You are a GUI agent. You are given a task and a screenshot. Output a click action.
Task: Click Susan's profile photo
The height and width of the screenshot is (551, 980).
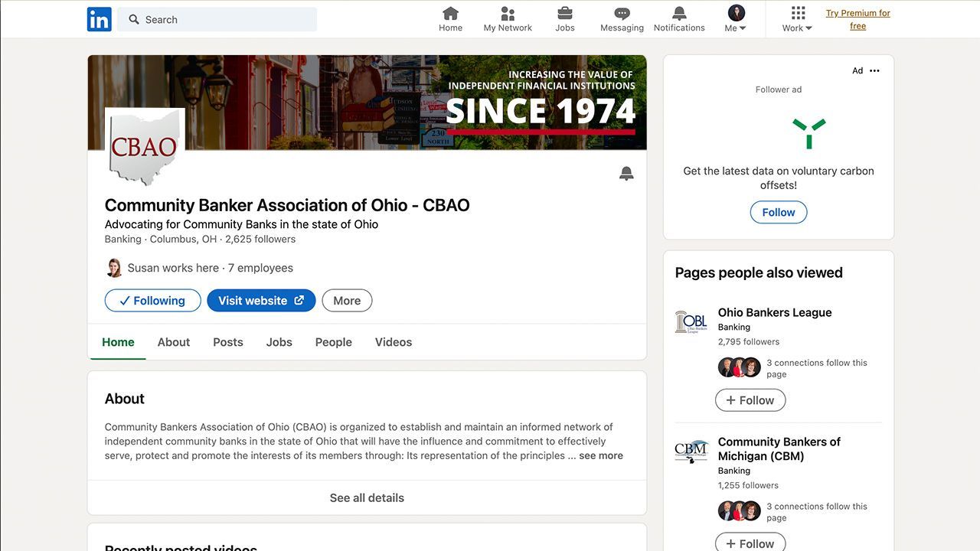click(x=114, y=268)
